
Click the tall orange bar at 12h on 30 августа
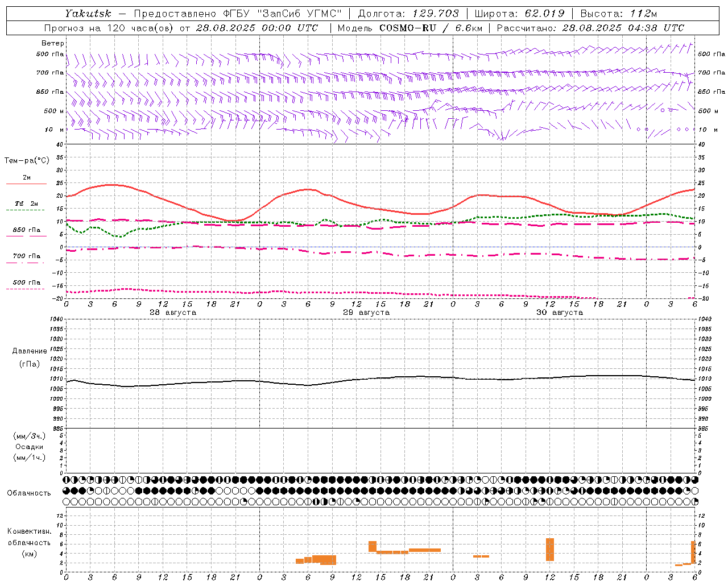coord(549,550)
